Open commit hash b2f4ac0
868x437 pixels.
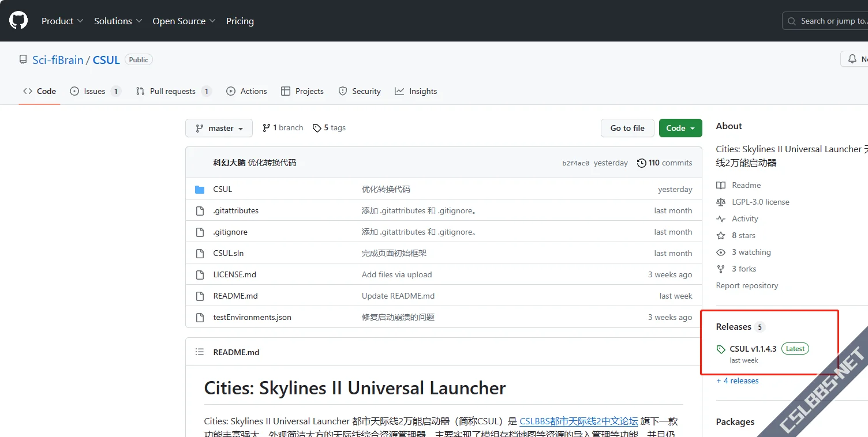[576, 163]
